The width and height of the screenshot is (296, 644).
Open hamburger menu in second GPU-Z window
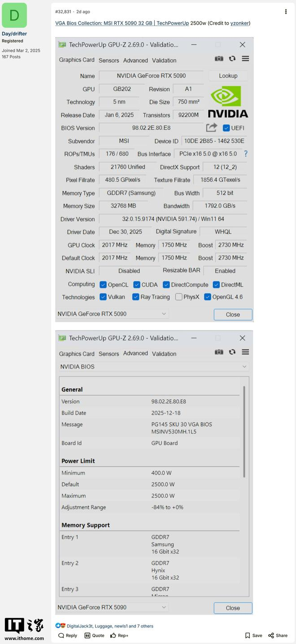tap(245, 352)
